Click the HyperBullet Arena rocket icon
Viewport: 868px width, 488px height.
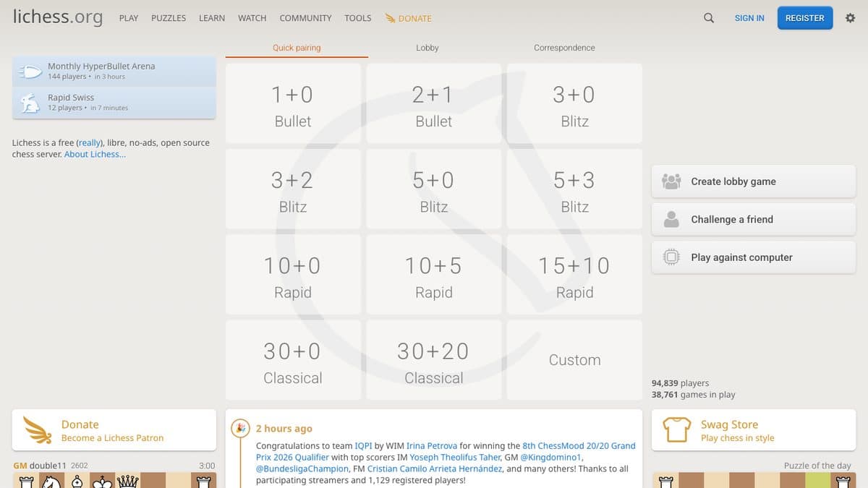click(x=30, y=72)
